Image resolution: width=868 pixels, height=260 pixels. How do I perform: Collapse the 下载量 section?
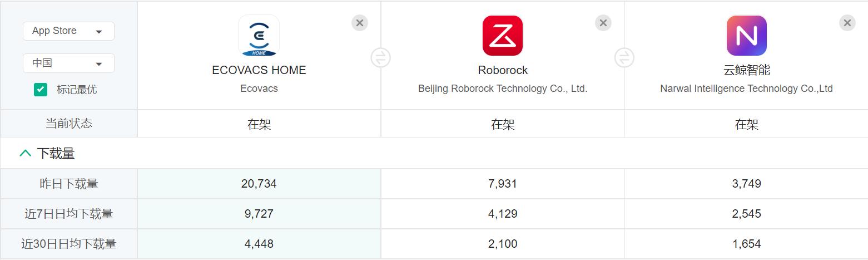click(x=26, y=153)
